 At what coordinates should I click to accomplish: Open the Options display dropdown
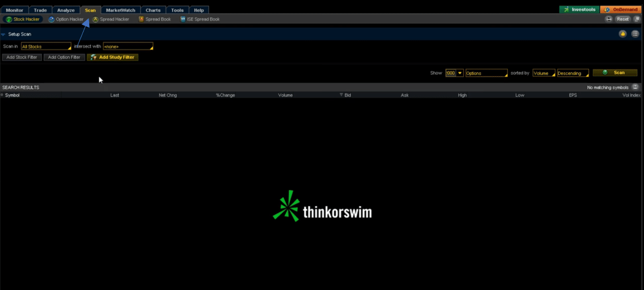(x=487, y=73)
